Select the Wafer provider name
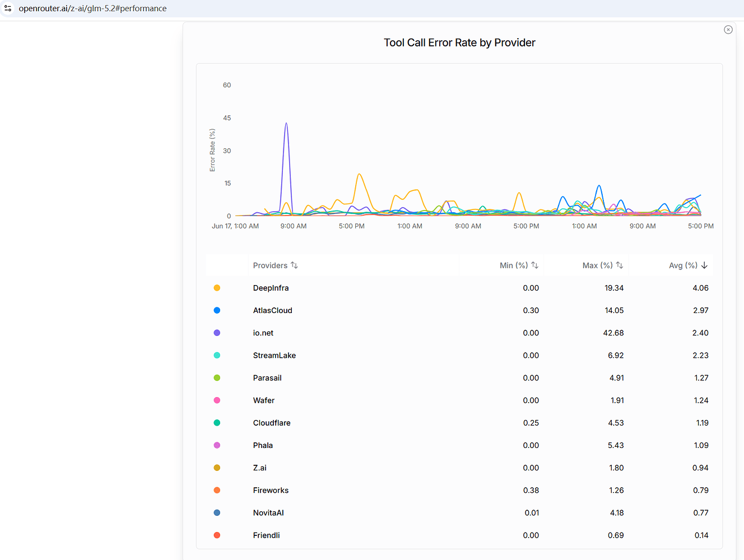This screenshot has height=560, width=744. 263,400
